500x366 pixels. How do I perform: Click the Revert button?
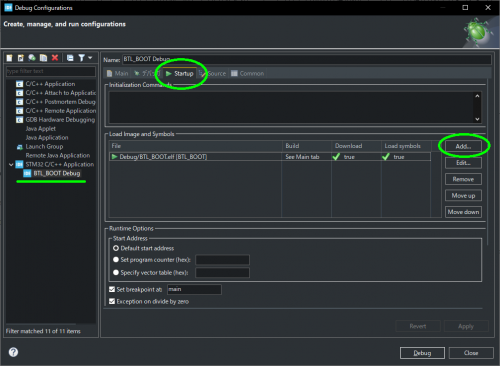click(418, 326)
